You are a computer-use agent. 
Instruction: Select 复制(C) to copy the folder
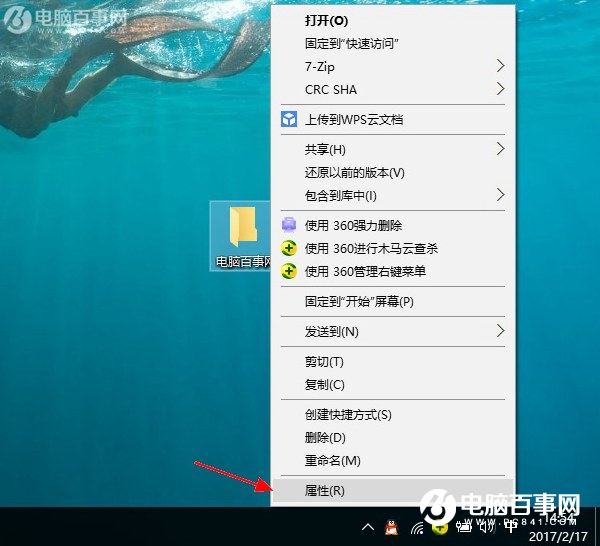tap(393, 384)
